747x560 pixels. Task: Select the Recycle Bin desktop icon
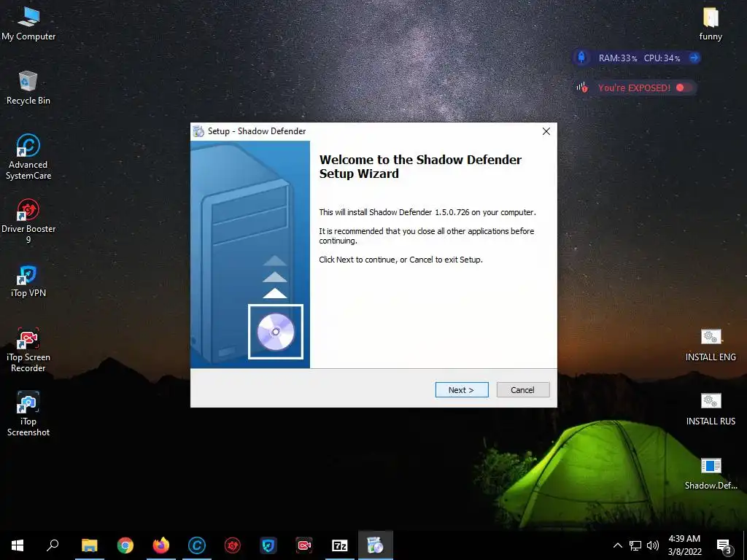coord(28,88)
